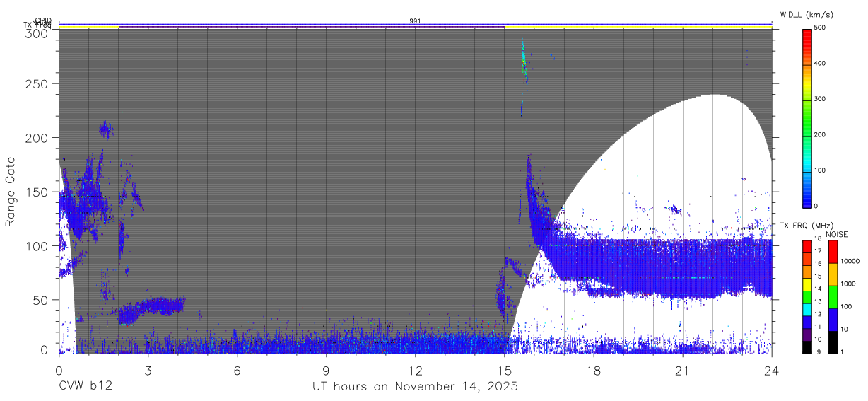Image resolution: width=868 pixels, height=401 pixels.
Task: Select the green NOISE swatch between 100 and 1000
Action: point(833,296)
